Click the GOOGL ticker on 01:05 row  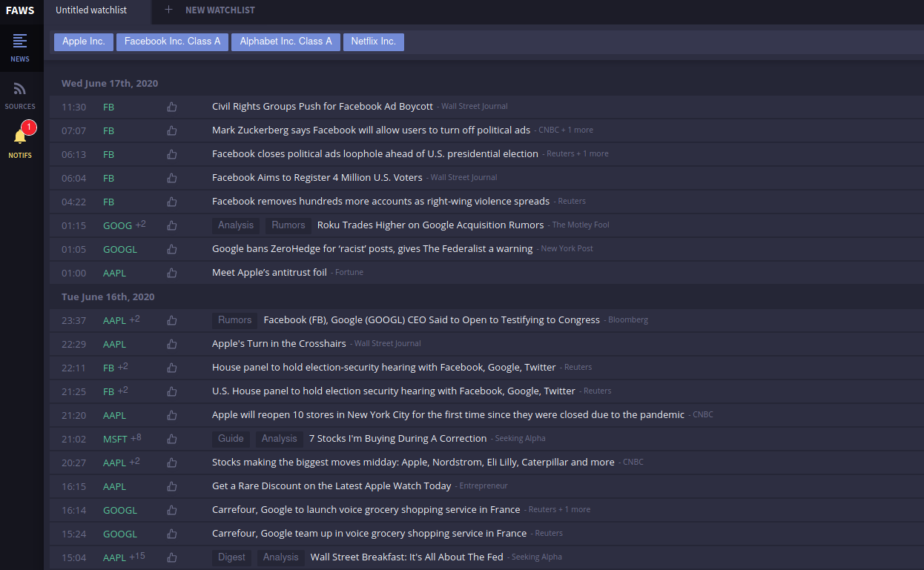tap(120, 249)
